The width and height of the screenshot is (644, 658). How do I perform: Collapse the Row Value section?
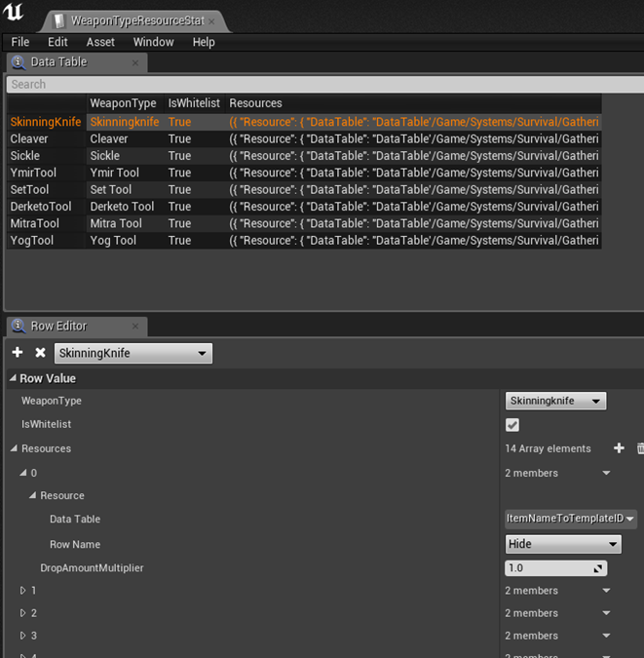click(13, 378)
